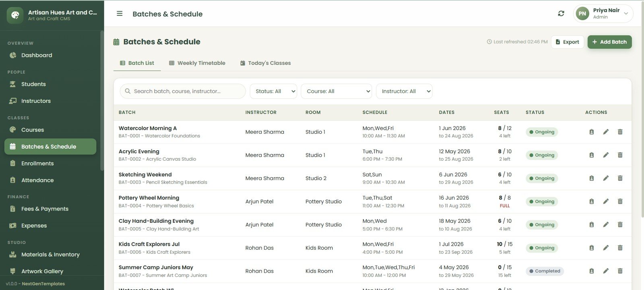Click the Watercolor Morning A batch name
The image size is (644, 290).
click(x=148, y=128)
